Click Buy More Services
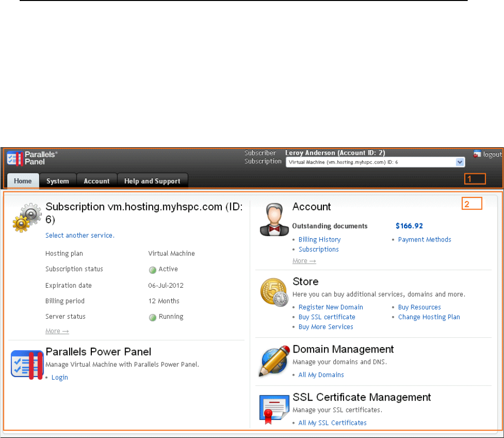The image size is (504, 438). (326, 327)
